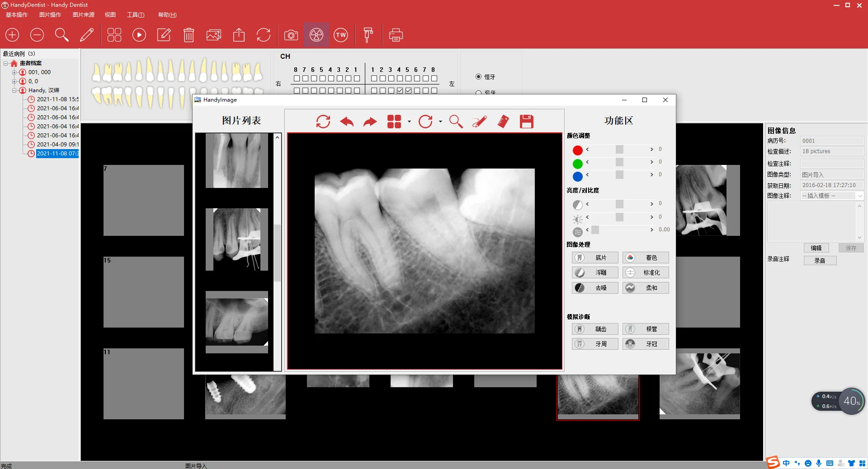
Task: Open the image import picture icon
Action: click(214, 35)
